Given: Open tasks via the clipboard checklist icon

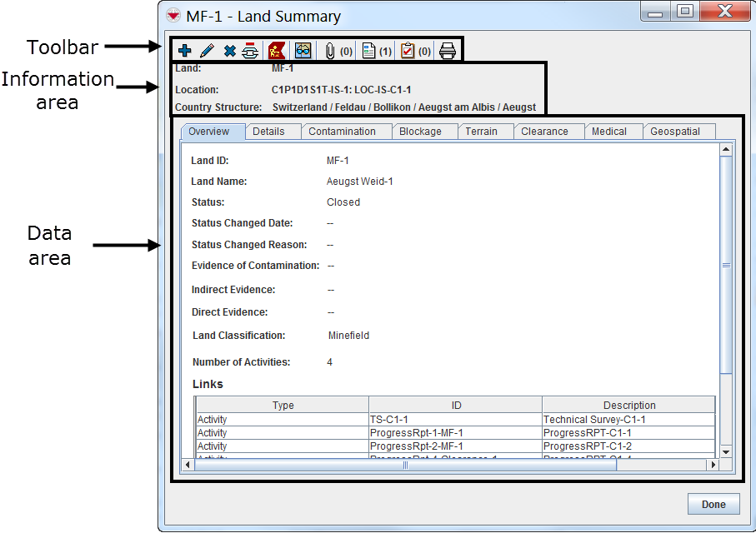Looking at the screenshot, I should (408, 50).
